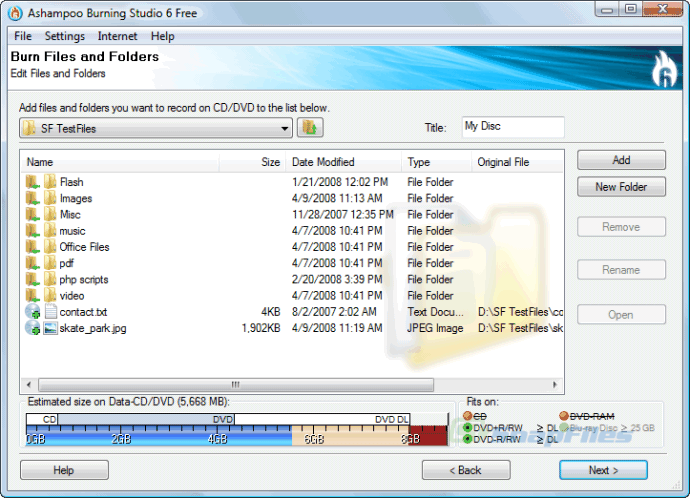Click the Misc folder icon
Viewport: 690px width, 498px height.
[50, 214]
